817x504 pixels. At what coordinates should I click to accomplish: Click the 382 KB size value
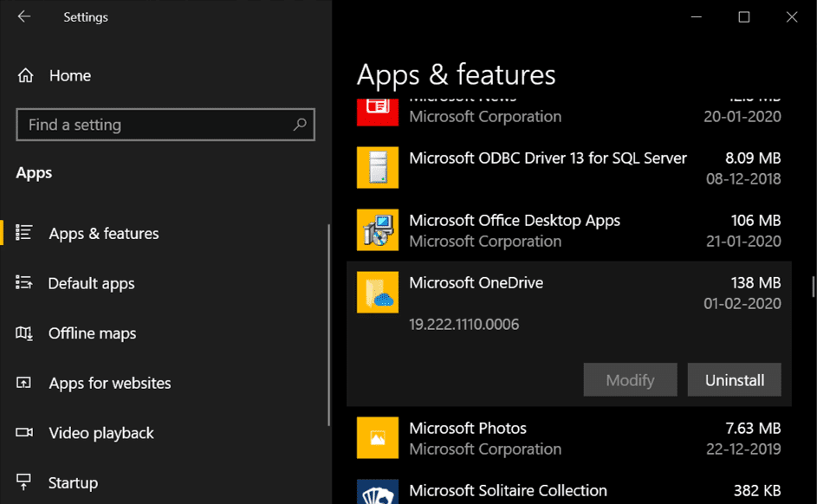point(757,490)
